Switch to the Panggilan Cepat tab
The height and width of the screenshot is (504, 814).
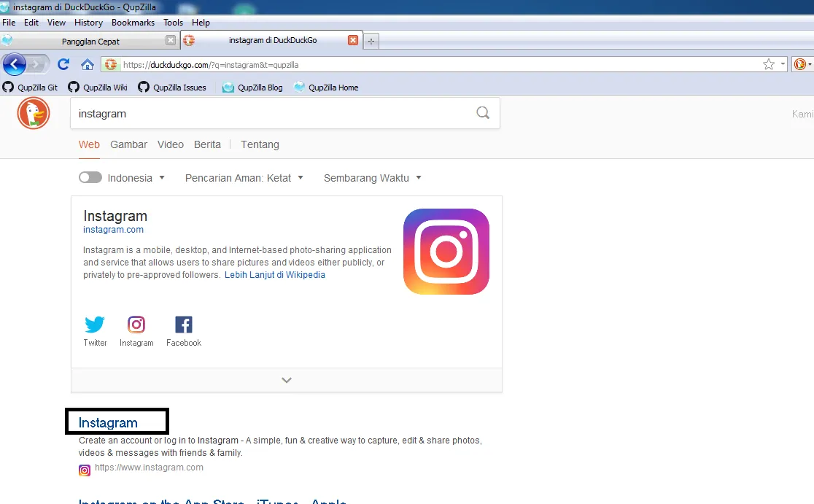point(90,41)
